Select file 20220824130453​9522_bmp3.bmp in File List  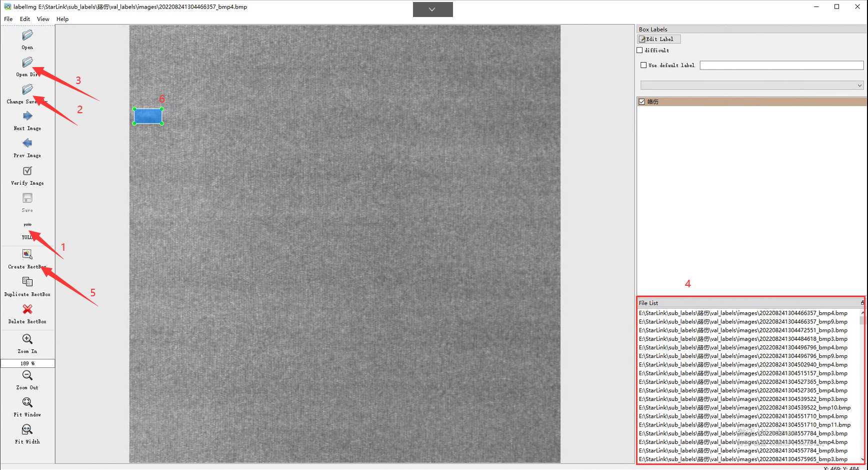click(743, 399)
